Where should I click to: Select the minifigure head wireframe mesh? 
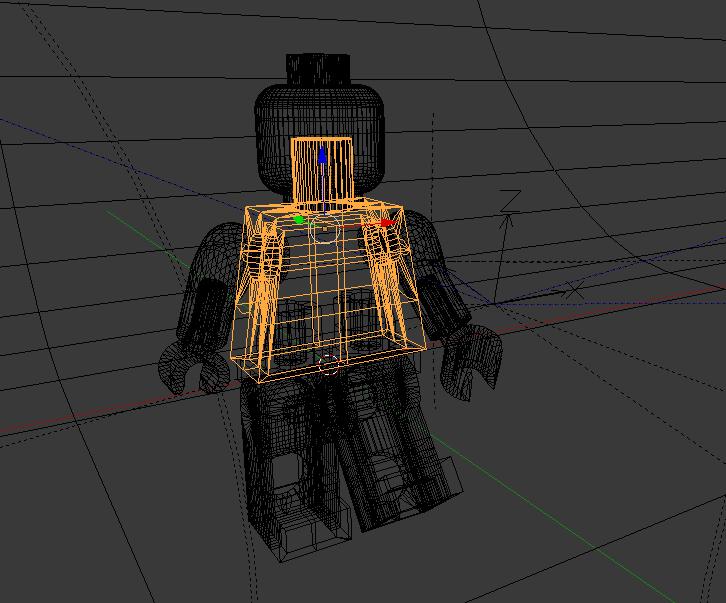tap(319, 139)
